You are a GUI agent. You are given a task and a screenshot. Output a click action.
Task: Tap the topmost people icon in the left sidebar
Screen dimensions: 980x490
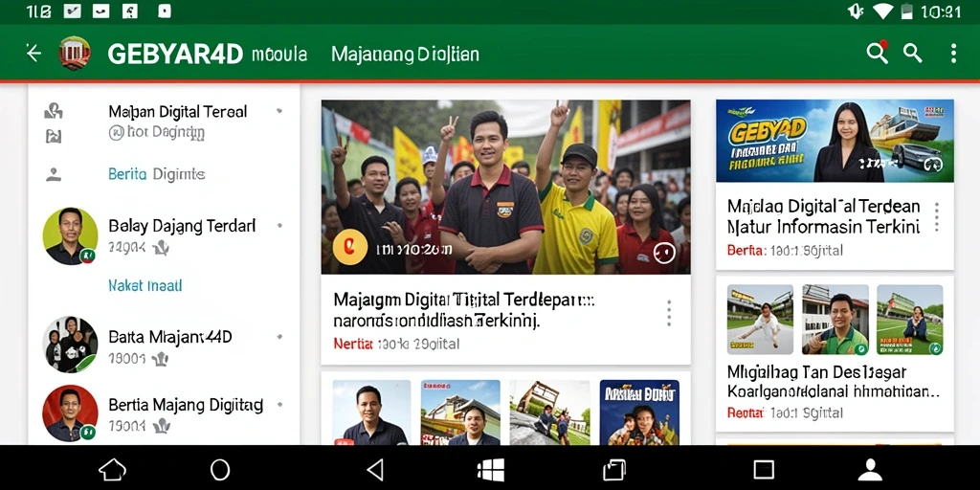54,112
